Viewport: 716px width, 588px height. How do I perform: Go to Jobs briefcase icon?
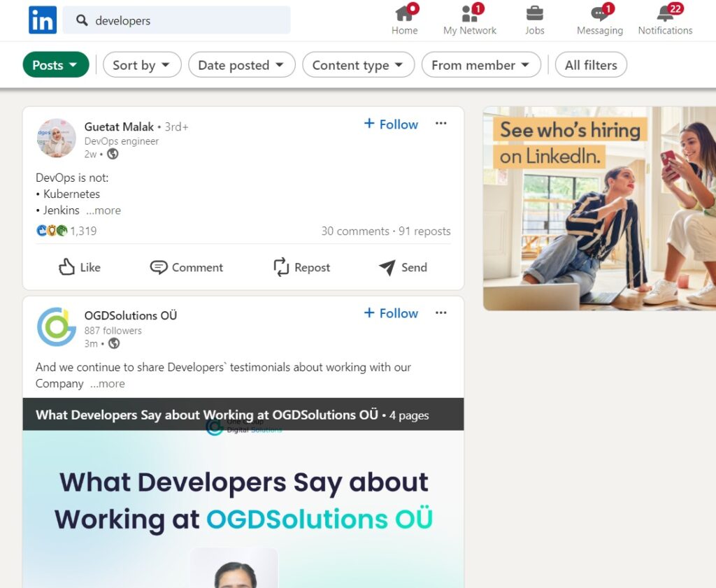click(534, 14)
